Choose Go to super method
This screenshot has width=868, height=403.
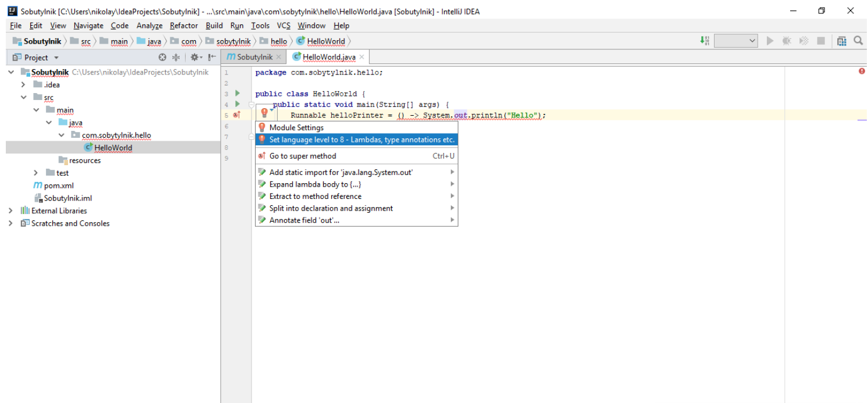357,156
